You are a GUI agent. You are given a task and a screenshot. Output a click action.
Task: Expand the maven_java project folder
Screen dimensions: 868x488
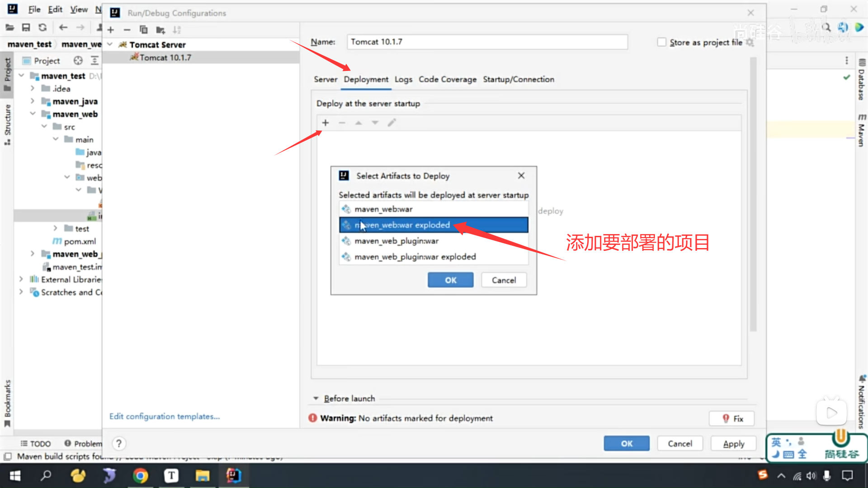click(x=33, y=101)
